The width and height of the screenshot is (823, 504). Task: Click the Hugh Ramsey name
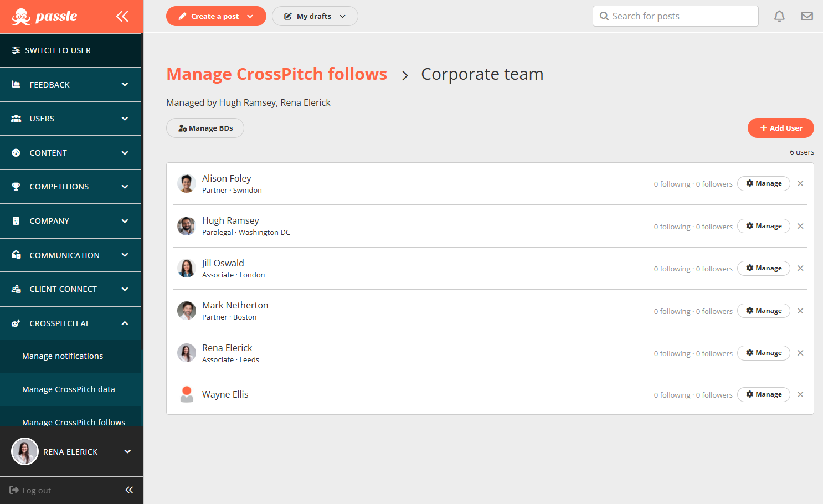coord(230,220)
